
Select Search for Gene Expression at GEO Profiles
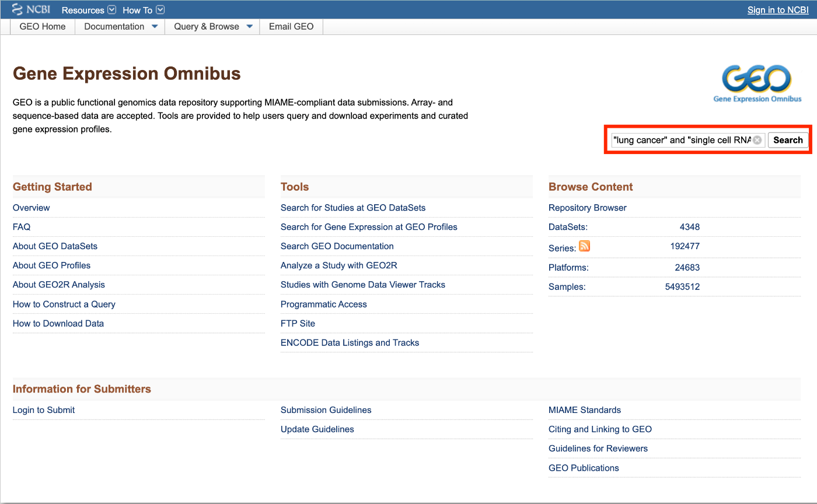pyautogui.click(x=369, y=227)
